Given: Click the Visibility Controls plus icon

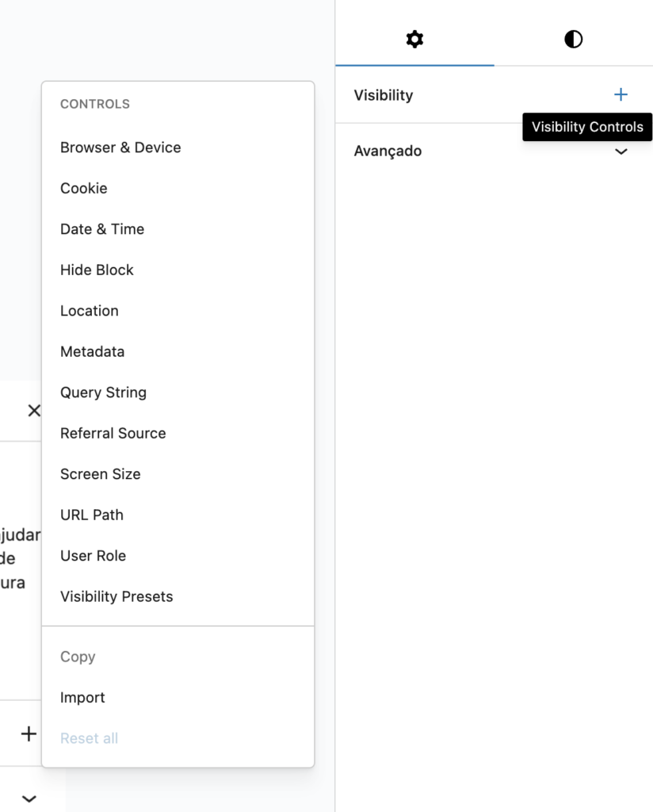Looking at the screenshot, I should [621, 95].
